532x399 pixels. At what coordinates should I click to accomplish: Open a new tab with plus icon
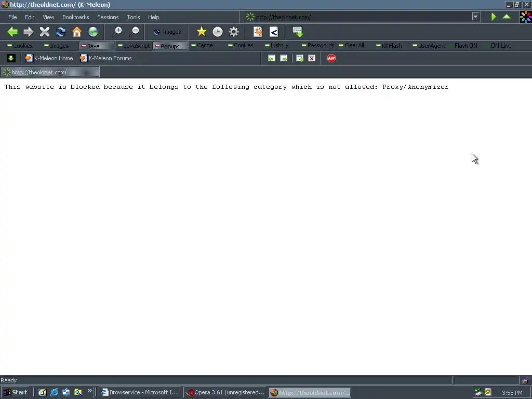(300, 58)
